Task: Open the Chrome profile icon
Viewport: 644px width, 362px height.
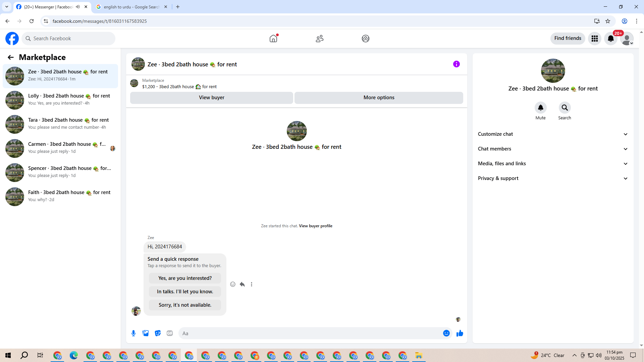Action: pos(625,21)
